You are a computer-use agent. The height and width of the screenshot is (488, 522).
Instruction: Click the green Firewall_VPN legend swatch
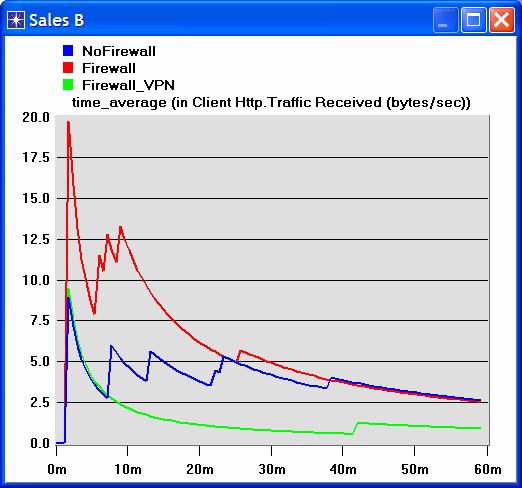point(68,85)
